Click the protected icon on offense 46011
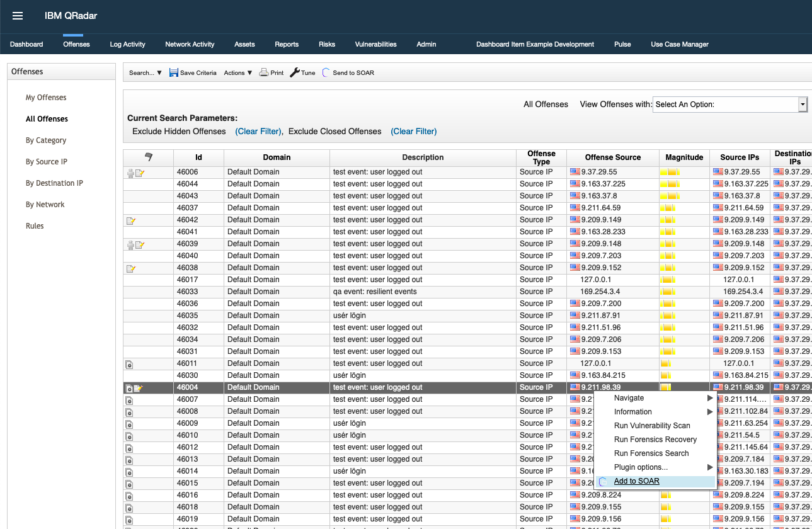812x529 pixels. [x=129, y=363]
